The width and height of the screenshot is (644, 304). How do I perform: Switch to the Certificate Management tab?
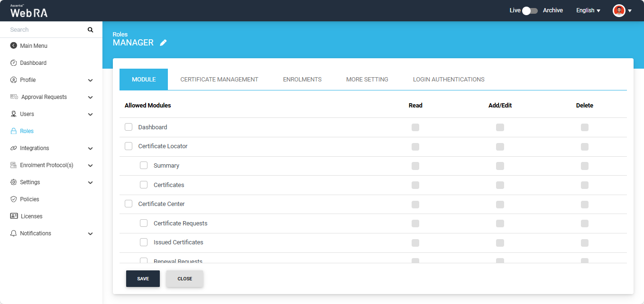tap(219, 80)
